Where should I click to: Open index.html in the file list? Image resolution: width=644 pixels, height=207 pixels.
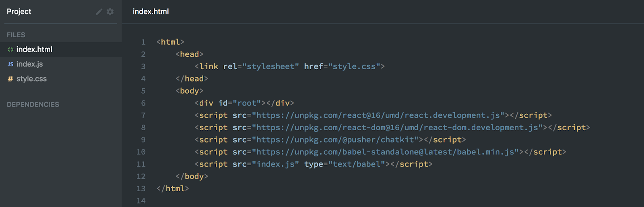point(61,49)
